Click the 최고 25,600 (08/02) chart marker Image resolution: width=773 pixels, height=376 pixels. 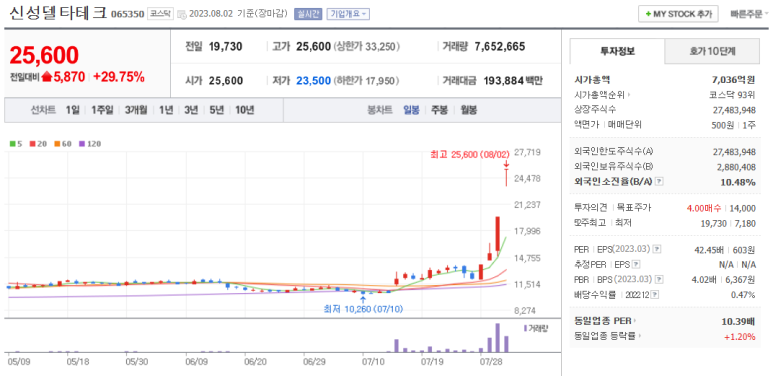(469, 155)
